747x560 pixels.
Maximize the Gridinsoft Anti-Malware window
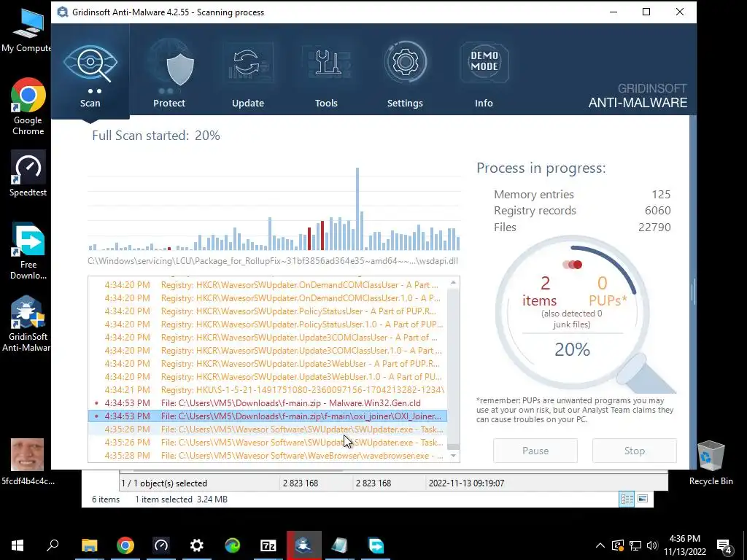click(646, 12)
